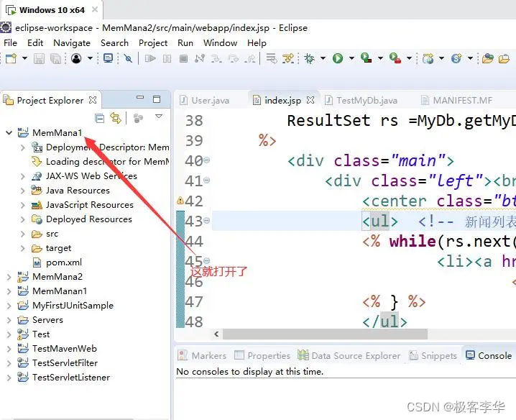The height and width of the screenshot is (420, 516).
Task: Open the Coverage dropdown arrow
Action: 380,58
